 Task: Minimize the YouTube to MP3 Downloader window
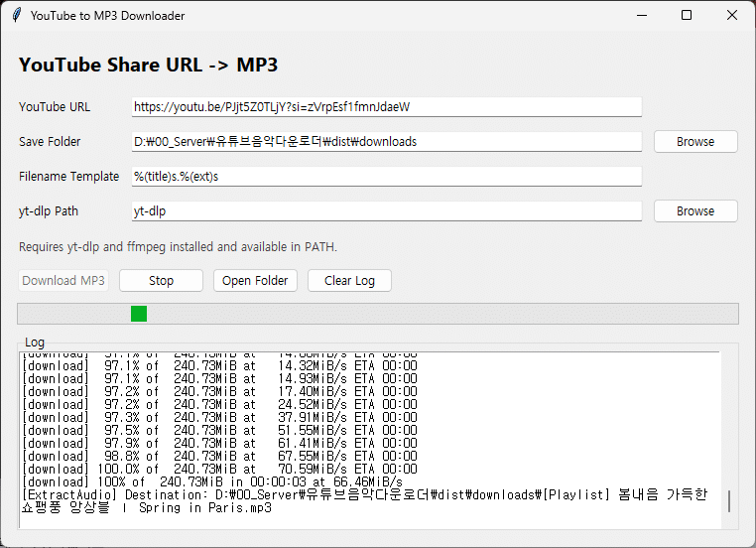[x=640, y=16]
